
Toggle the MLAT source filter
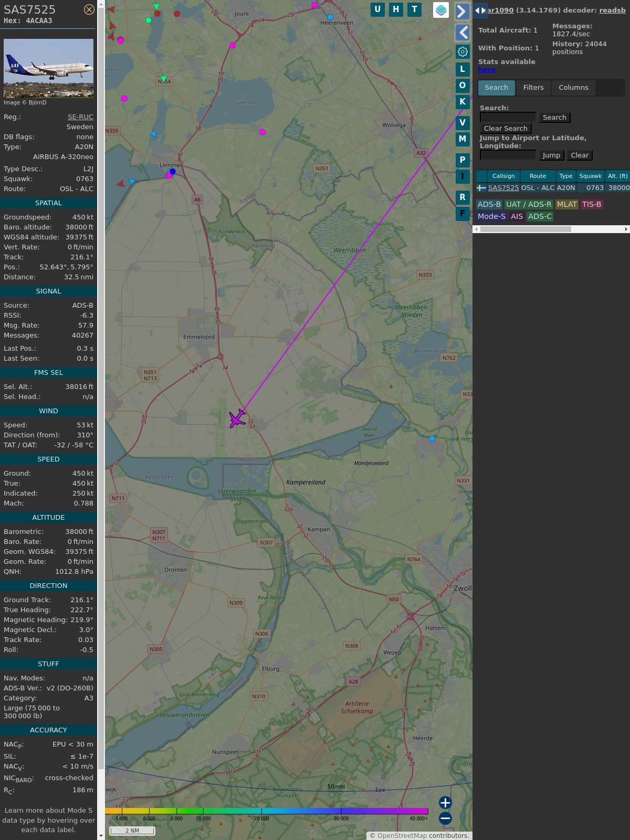click(566, 204)
